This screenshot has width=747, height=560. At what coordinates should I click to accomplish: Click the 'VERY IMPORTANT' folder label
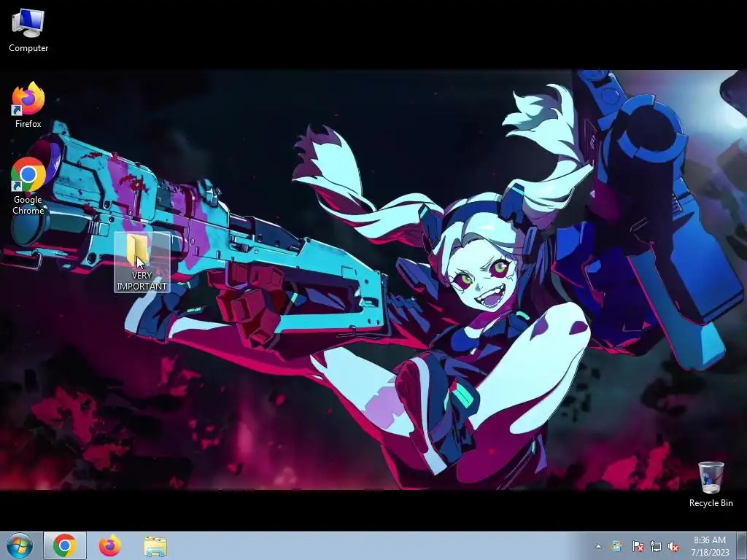[142, 281]
